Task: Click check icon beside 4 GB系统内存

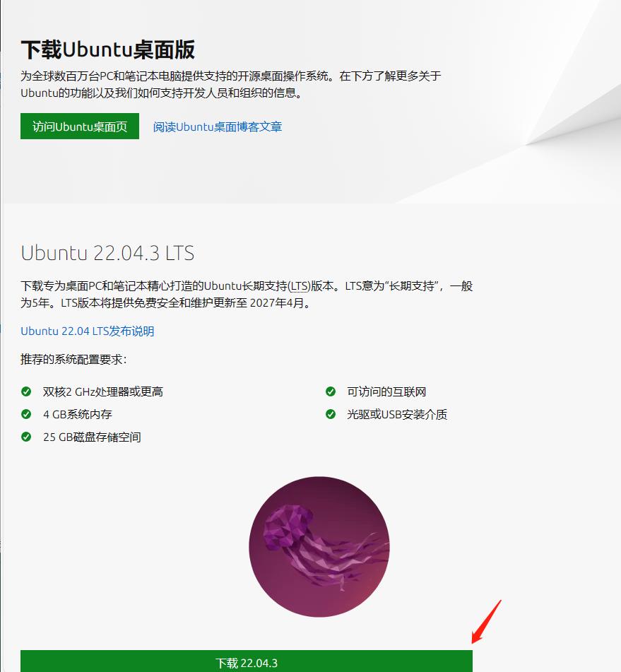Action: (26, 414)
